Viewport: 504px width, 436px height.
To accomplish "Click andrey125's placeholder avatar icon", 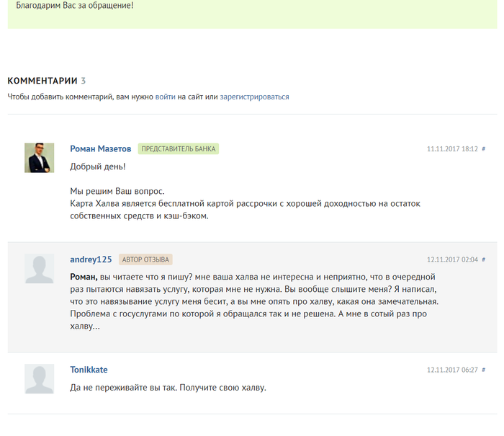I will pyautogui.click(x=40, y=268).
